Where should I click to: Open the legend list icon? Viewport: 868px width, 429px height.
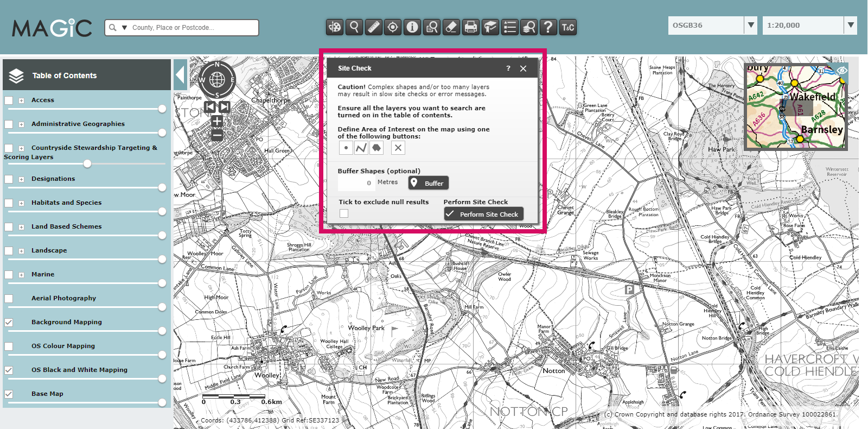click(509, 27)
